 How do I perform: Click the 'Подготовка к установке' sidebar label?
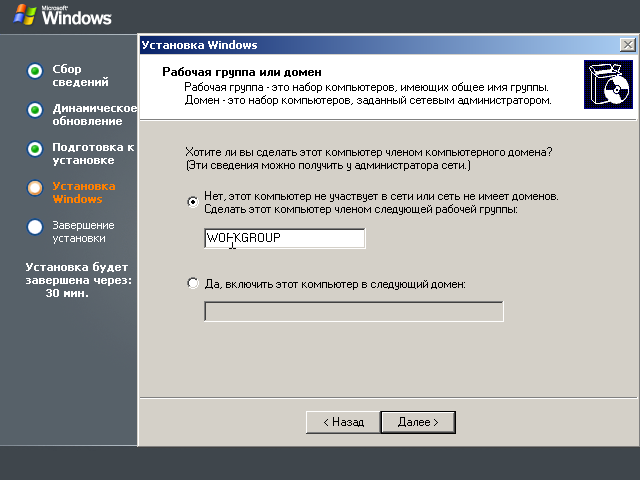(93, 153)
